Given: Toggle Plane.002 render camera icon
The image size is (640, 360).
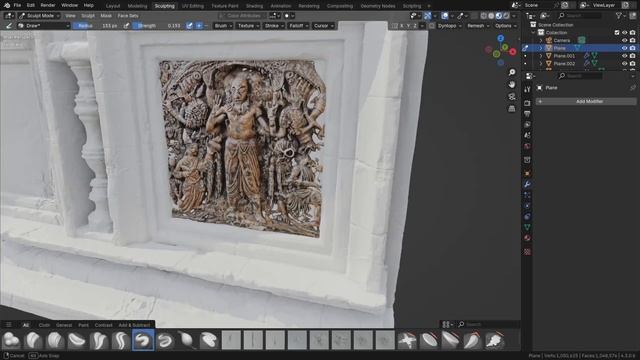Looking at the screenshot, I should [632, 64].
